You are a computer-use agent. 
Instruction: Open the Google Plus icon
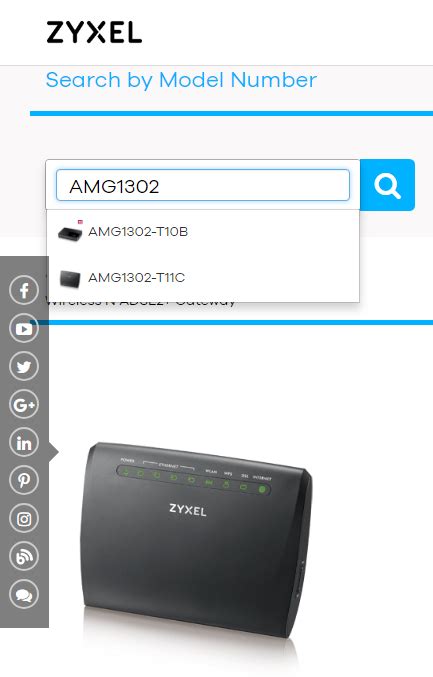pyautogui.click(x=24, y=405)
